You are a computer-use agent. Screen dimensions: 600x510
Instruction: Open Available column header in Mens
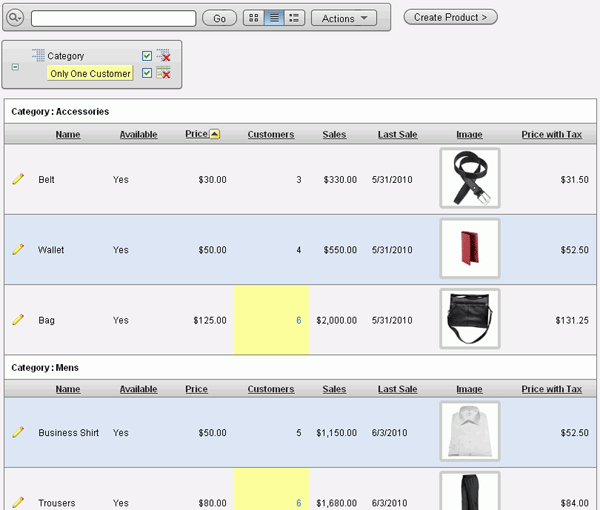[139, 389]
